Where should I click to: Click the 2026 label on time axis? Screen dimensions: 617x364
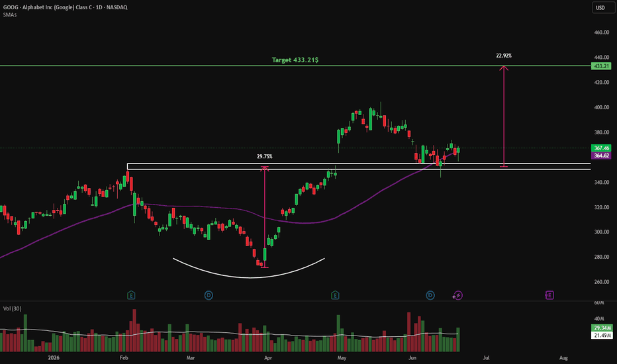tap(54, 357)
